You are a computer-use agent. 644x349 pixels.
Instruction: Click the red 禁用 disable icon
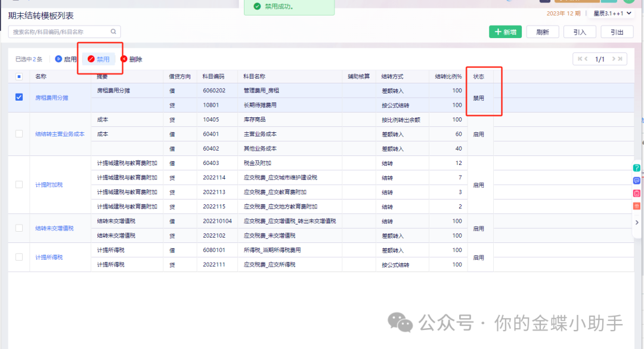pos(91,59)
